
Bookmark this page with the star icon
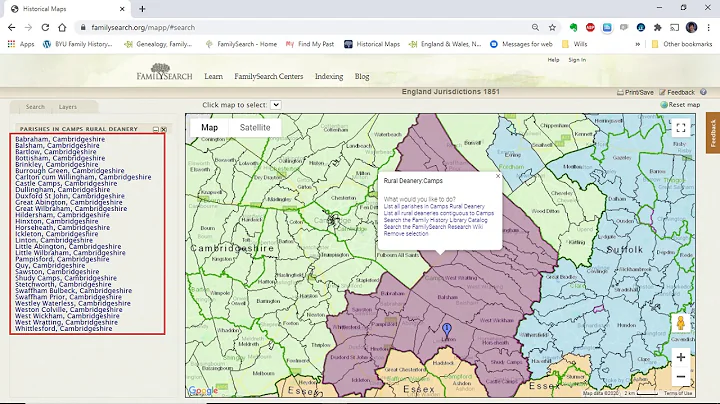[x=552, y=28]
